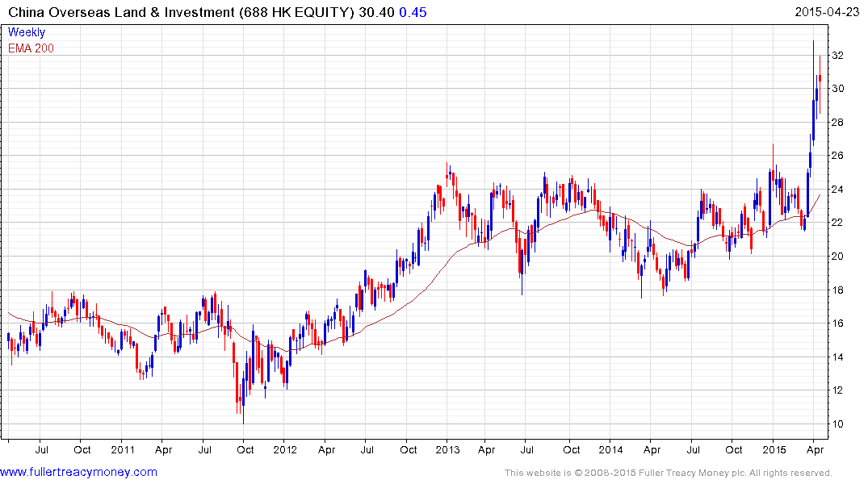Open the www.fullertreacymoney.com link

tap(78, 472)
